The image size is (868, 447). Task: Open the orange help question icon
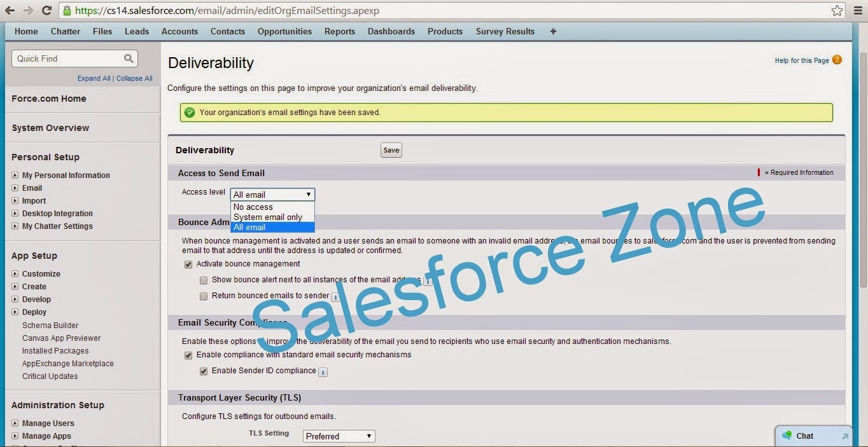point(837,60)
